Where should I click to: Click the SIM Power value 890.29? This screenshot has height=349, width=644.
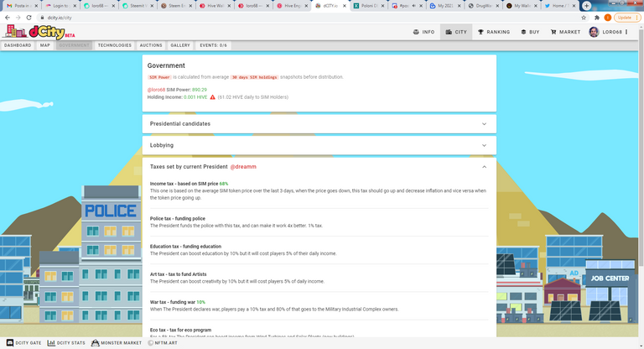click(x=200, y=90)
